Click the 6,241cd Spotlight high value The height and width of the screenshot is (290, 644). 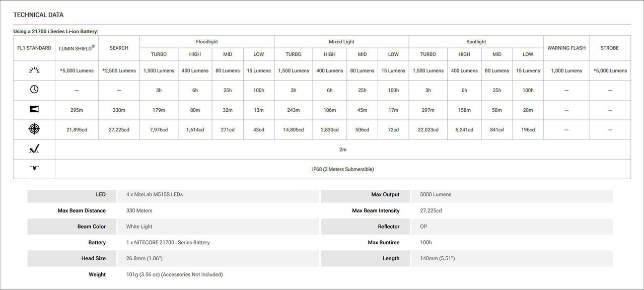click(x=464, y=130)
